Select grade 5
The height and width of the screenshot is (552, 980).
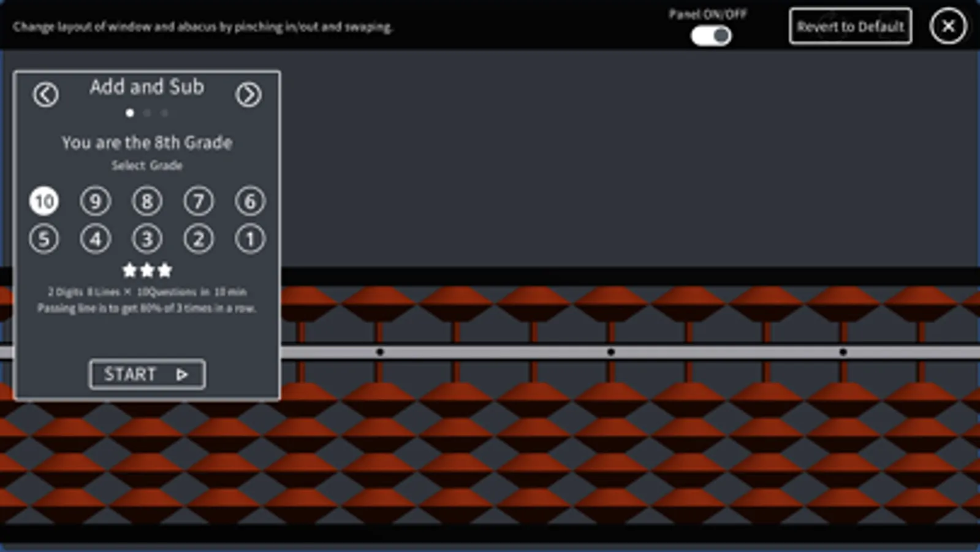[44, 239]
